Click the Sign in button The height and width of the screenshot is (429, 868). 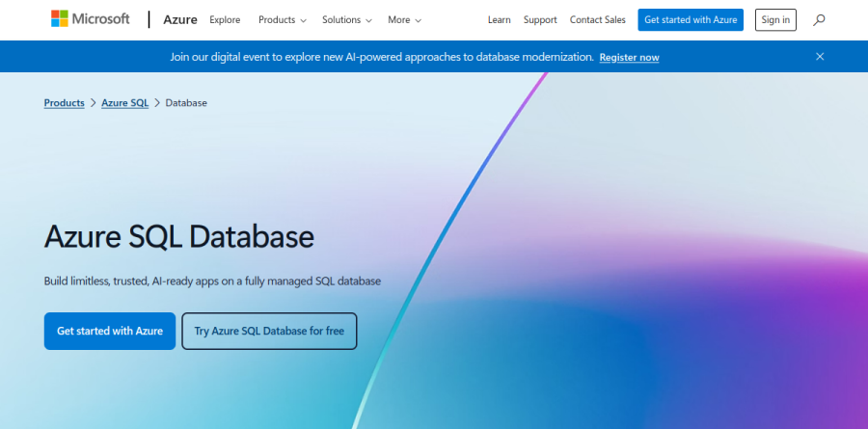click(x=775, y=20)
